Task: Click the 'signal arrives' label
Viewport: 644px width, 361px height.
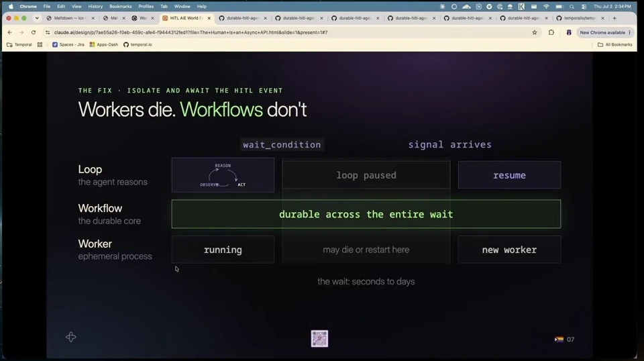Action: [x=449, y=144]
